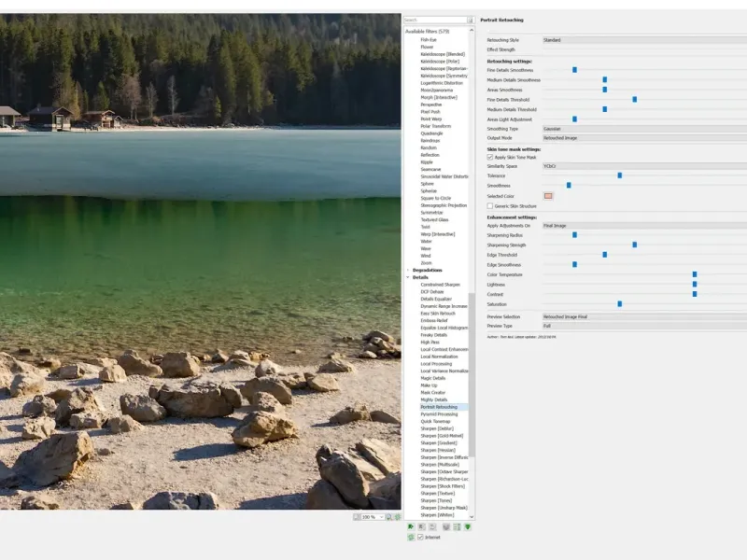Viewport: 747px width, 560px height.
Task: Uncheck Apply Skin Tone Mask
Action: click(x=489, y=157)
